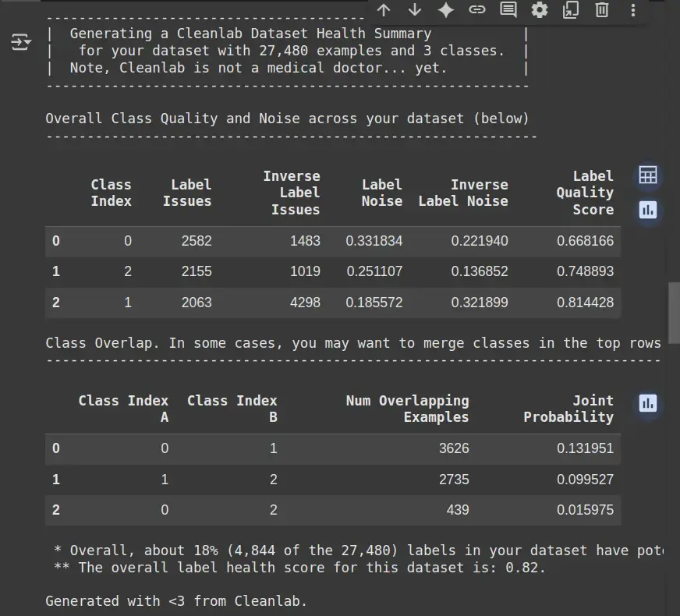Add a comment with the comment icon

point(508,10)
